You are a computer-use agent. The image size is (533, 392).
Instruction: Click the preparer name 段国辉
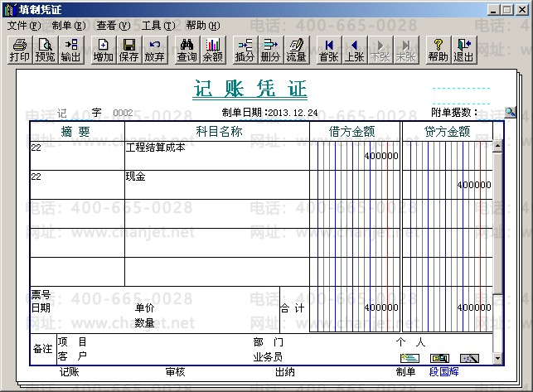point(443,371)
